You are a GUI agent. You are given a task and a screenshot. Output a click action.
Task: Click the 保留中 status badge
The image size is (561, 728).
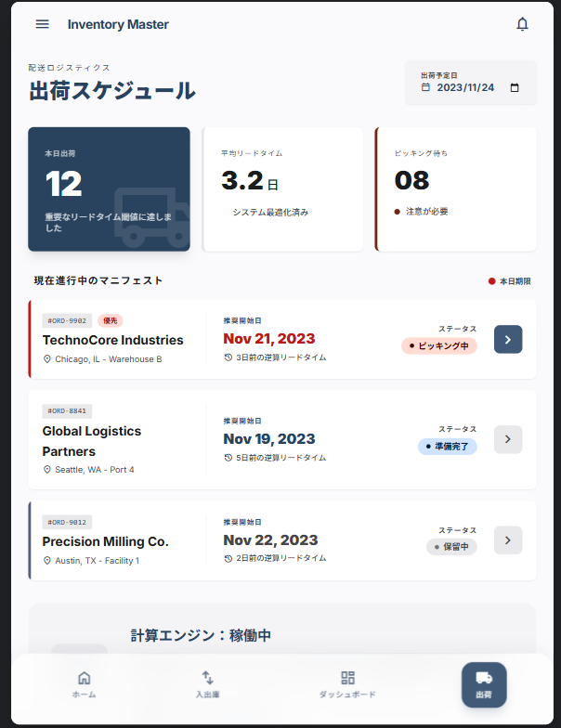click(451, 547)
